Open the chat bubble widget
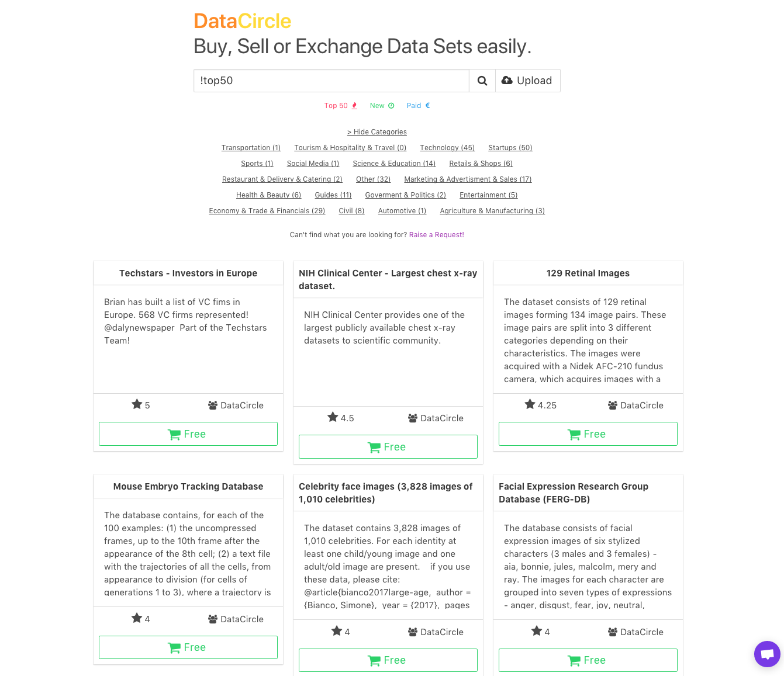784x676 pixels. tap(767, 653)
